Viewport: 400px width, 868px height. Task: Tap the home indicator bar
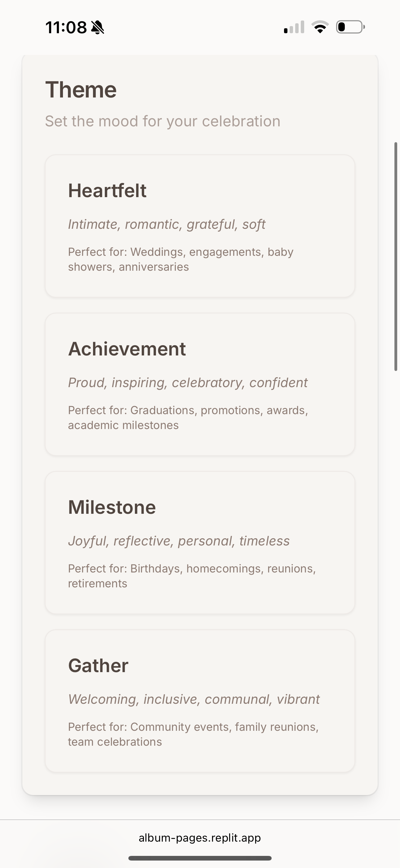[200, 858]
